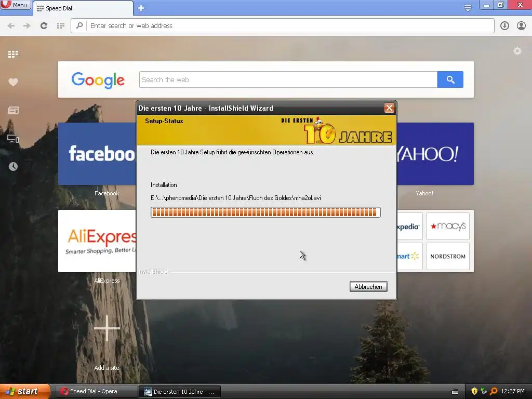
Task: Open the Windows start button
Action: tap(25, 392)
